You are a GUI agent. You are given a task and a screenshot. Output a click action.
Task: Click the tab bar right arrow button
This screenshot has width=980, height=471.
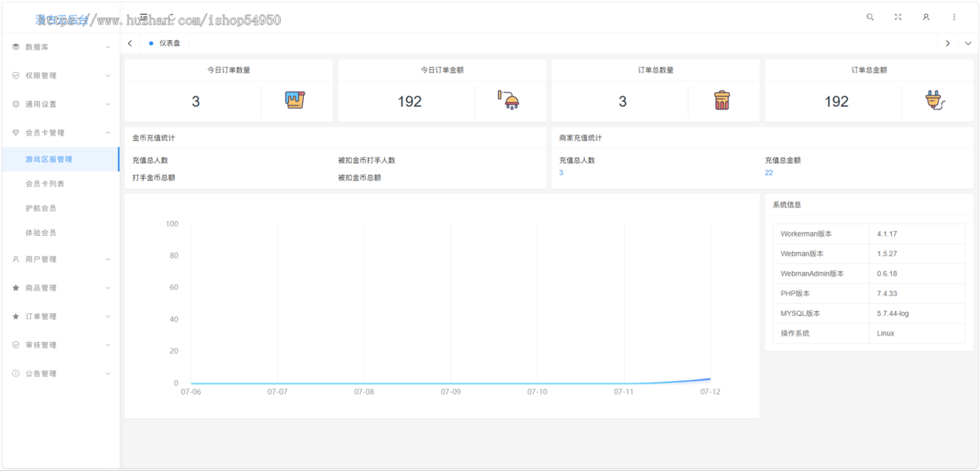tap(947, 43)
